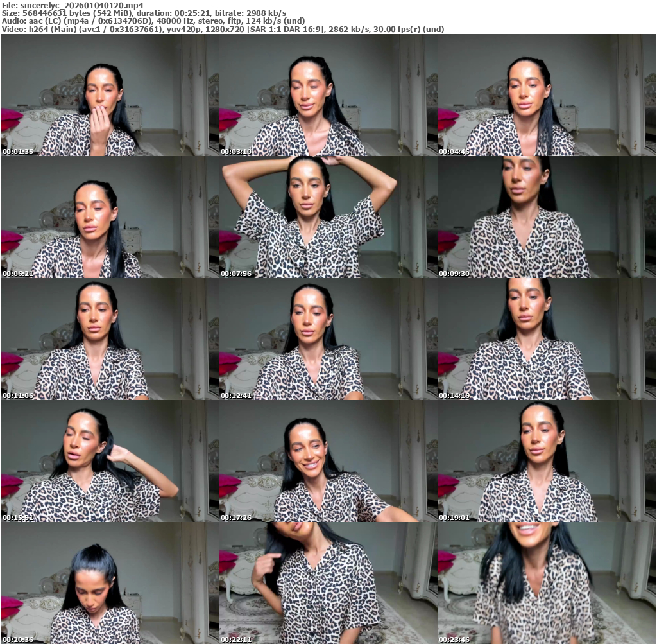Viewport: 657px width, 644px height.
Task: Select the thumbnail timestamped 00:06:21
Action: [x=110, y=217]
